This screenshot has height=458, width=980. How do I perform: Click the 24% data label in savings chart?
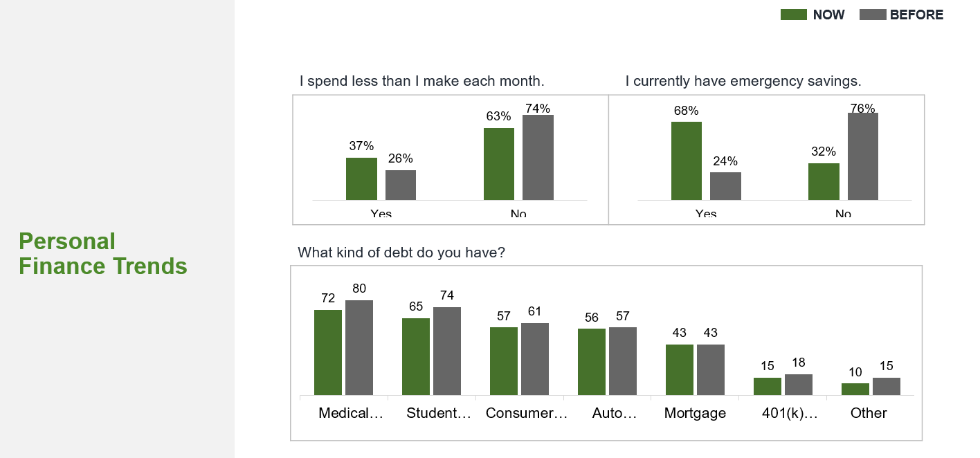[725, 161]
